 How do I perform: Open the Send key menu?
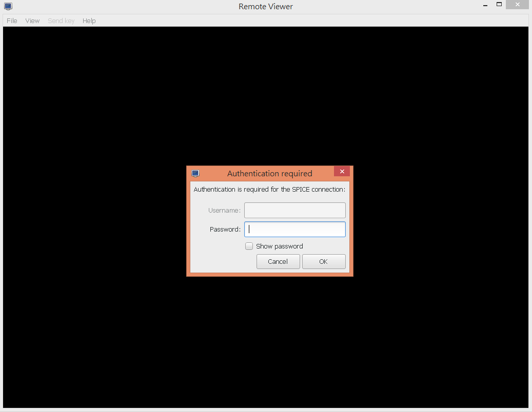pyautogui.click(x=61, y=20)
